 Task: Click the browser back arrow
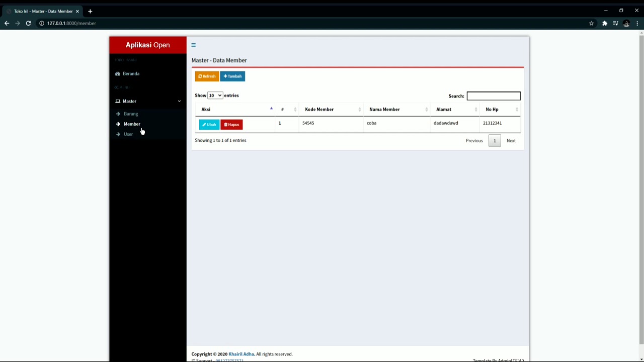7,23
